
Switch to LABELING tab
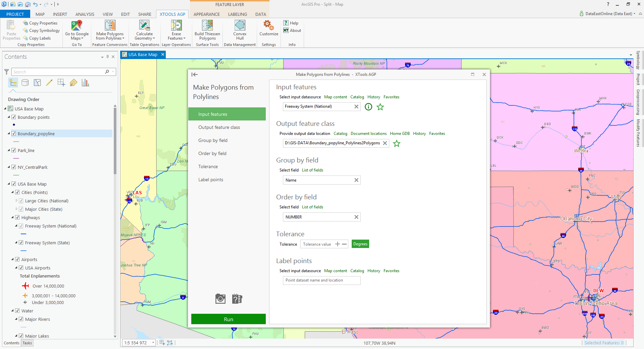coord(238,14)
